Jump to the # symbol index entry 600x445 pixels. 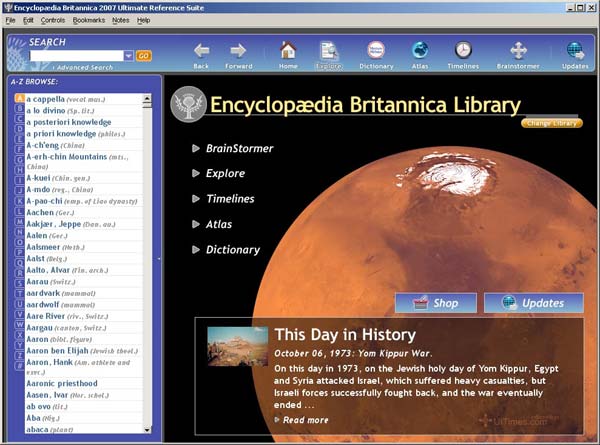[20, 366]
